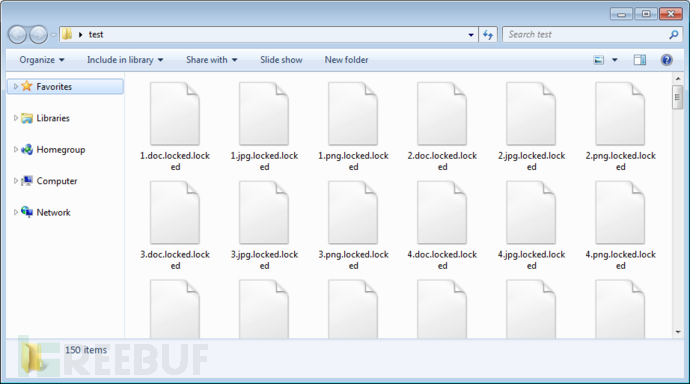690x384 pixels.
Task: Select file icon 4.jpg.locked.locked
Action: 531,213
